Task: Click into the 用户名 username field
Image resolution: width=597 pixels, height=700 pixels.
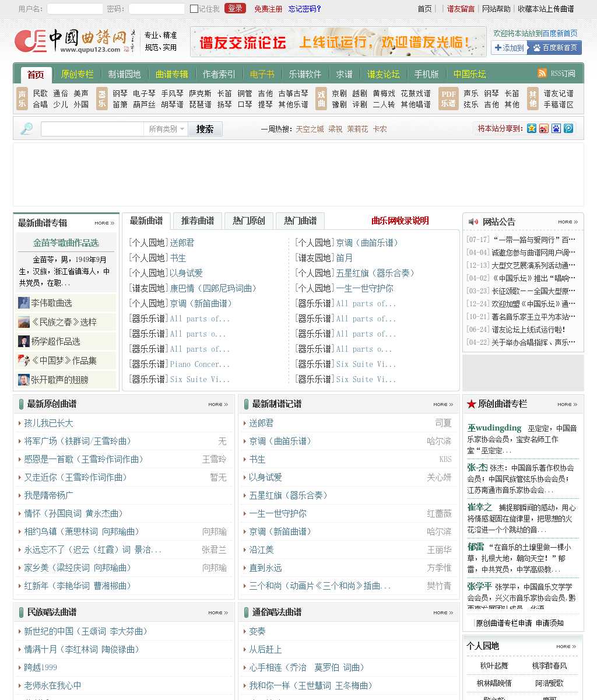Action: 75,9
